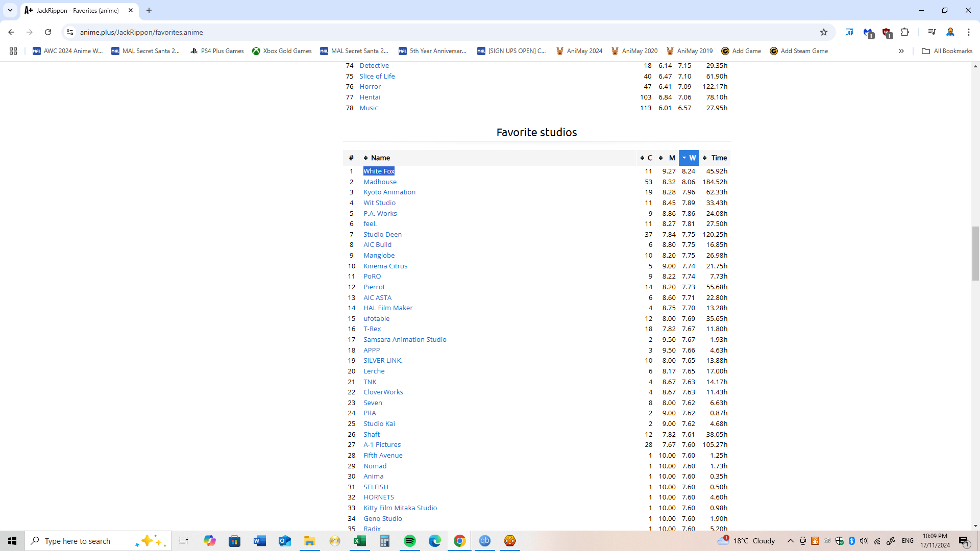Click the site information icon

(70, 32)
